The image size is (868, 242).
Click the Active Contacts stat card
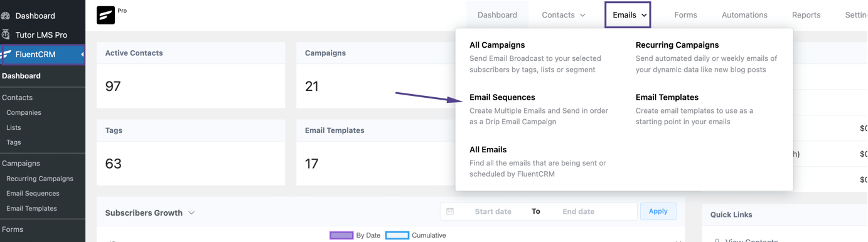pyautogui.click(x=191, y=75)
